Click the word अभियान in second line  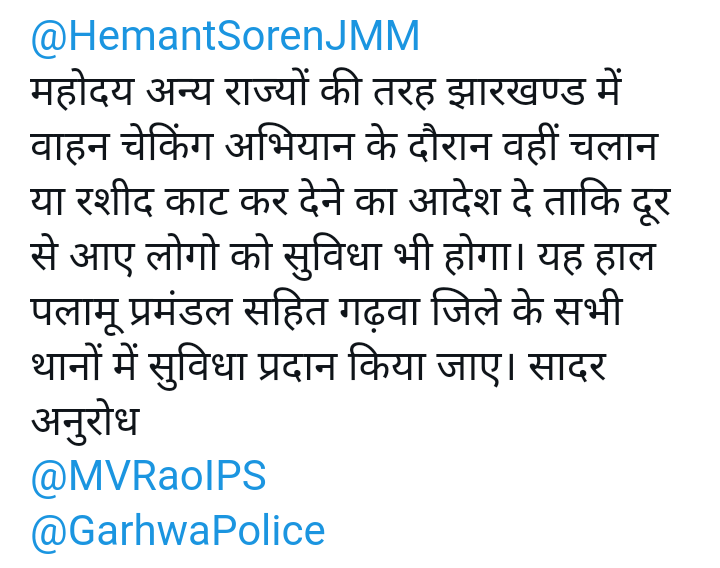289,145
